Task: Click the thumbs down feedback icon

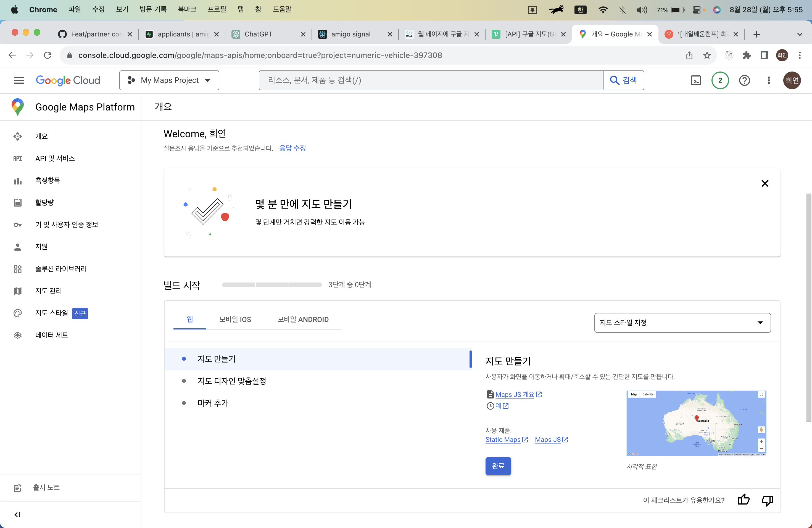Action: coord(767,500)
